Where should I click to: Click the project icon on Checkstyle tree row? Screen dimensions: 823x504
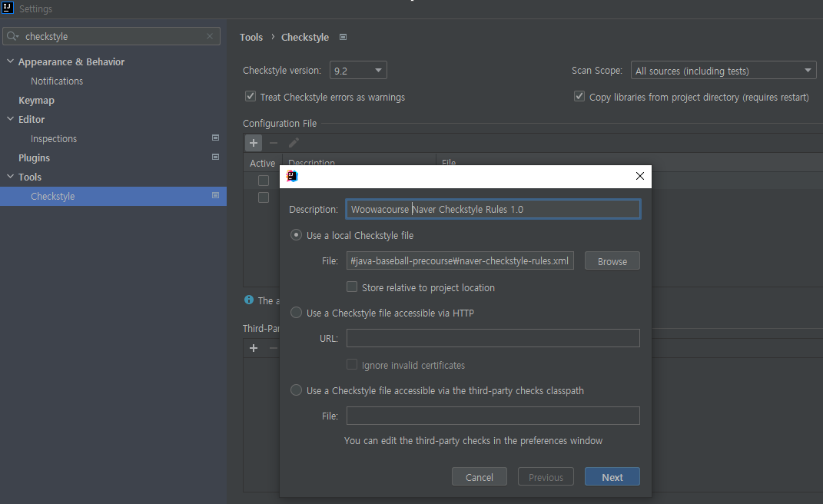215,195
